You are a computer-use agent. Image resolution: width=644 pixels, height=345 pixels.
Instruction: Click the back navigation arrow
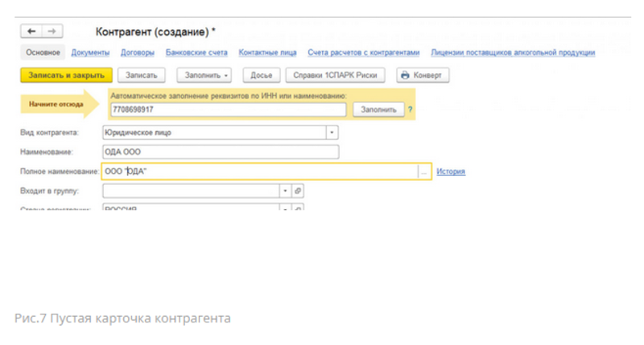click(x=33, y=31)
